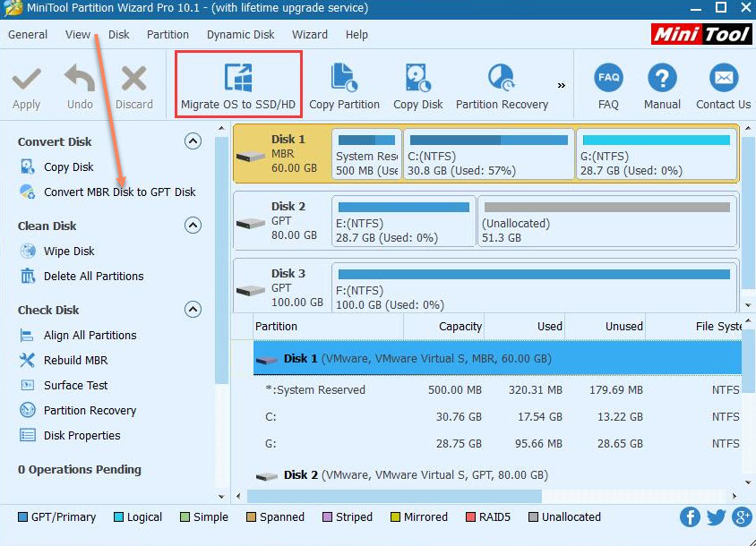Image resolution: width=756 pixels, height=546 pixels.
Task: Open the FAQ help icon
Action: (608, 78)
